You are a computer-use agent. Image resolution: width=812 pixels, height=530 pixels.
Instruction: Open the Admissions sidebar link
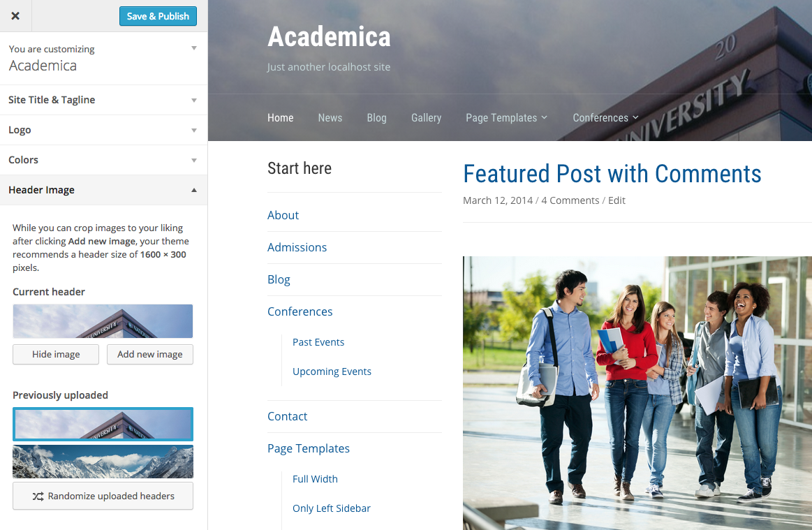pyautogui.click(x=297, y=248)
